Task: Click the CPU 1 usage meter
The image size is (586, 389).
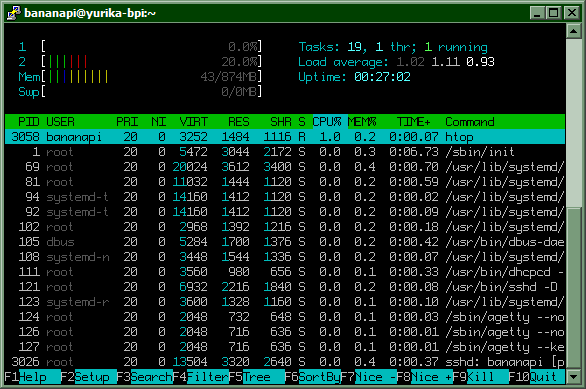Action: [x=151, y=47]
